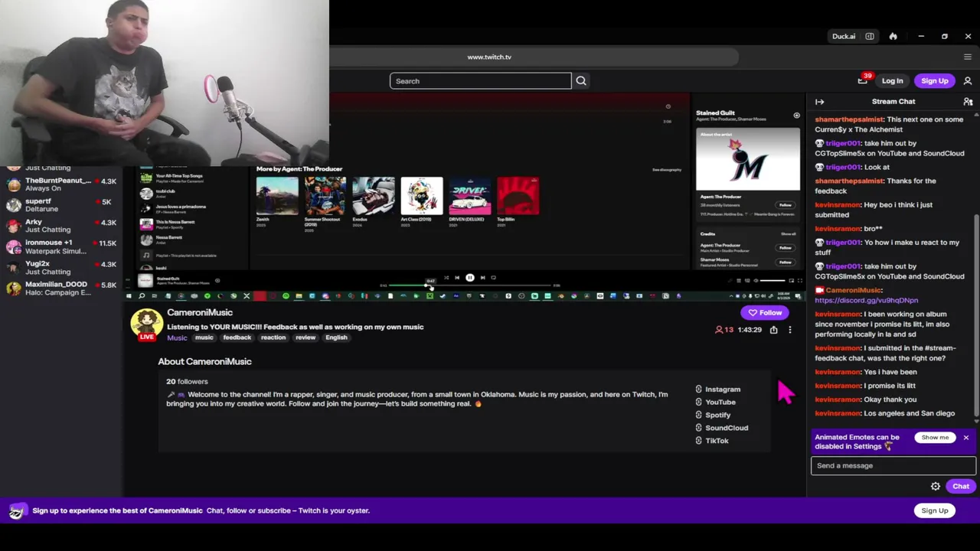Click the www.twitch.tv address bar
Image resolution: width=980 pixels, height=551 pixels.
[x=534, y=57]
